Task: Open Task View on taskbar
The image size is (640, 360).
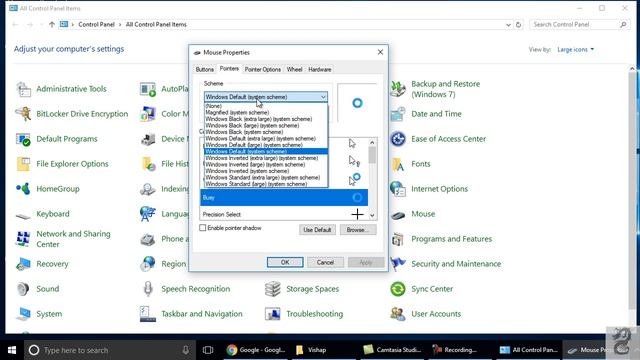Action: tap(208, 350)
